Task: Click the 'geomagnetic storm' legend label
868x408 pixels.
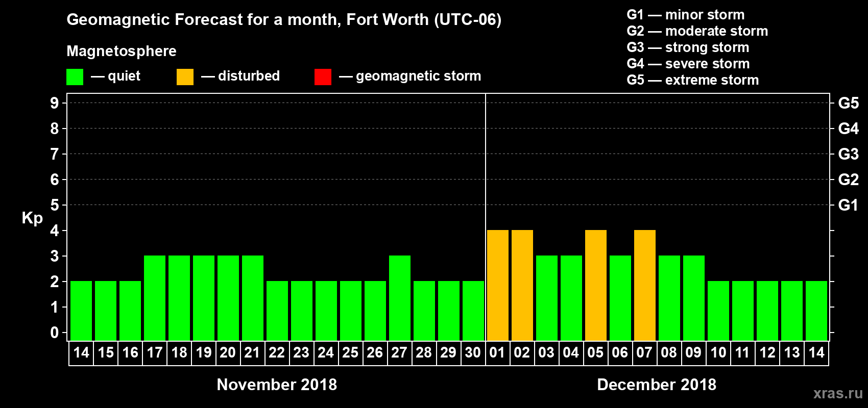Action: [419, 76]
